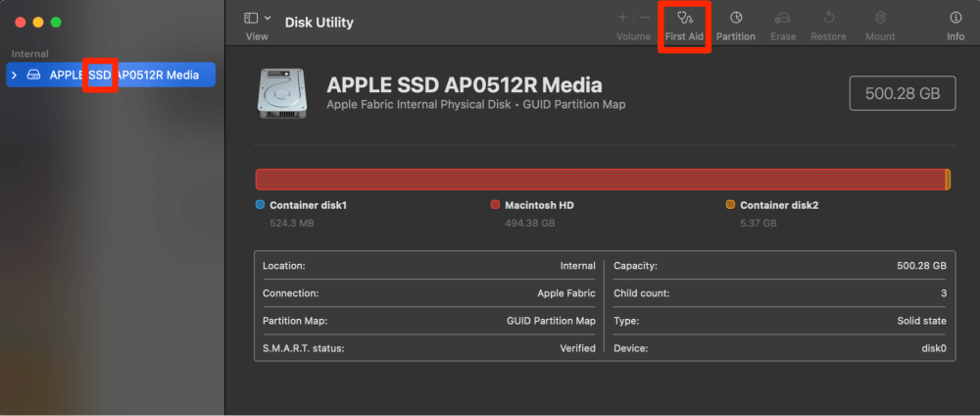The height and width of the screenshot is (416, 980).
Task: Open the Partition tool
Action: [736, 26]
